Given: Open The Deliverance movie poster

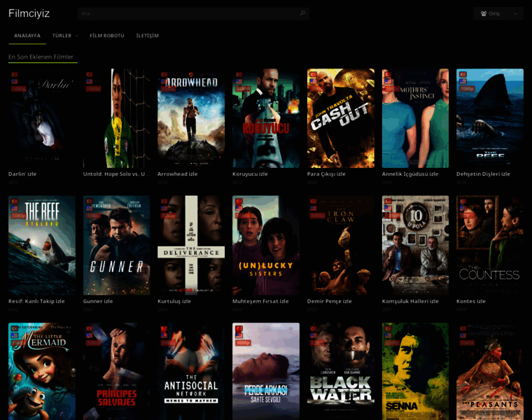Looking at the screenshot, I should click(191, 245).
